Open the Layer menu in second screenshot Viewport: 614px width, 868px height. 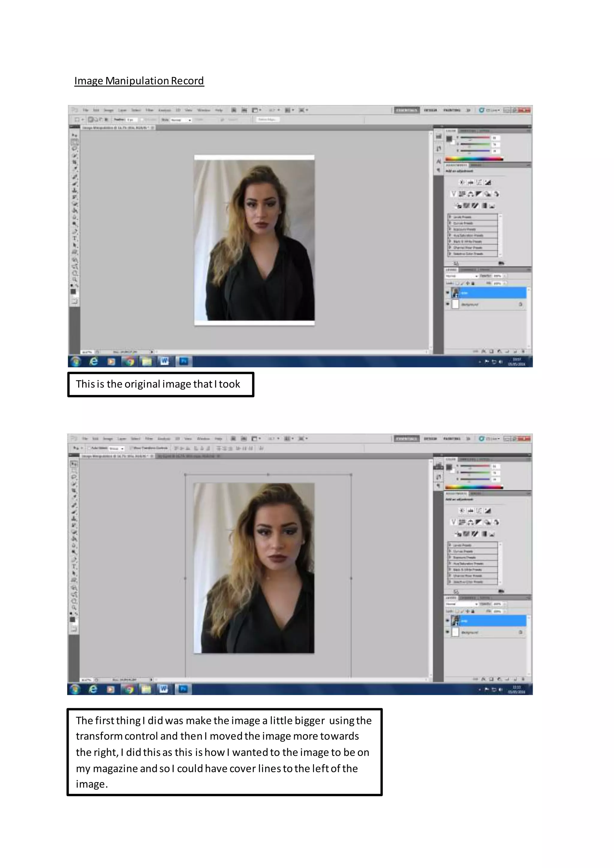click(x=122, y=438)
